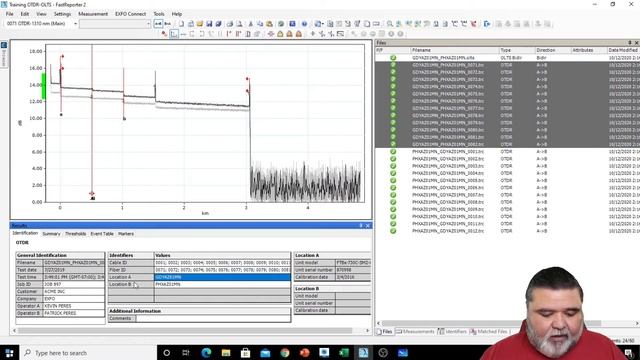Open the Settings menu

click(62, 14)
